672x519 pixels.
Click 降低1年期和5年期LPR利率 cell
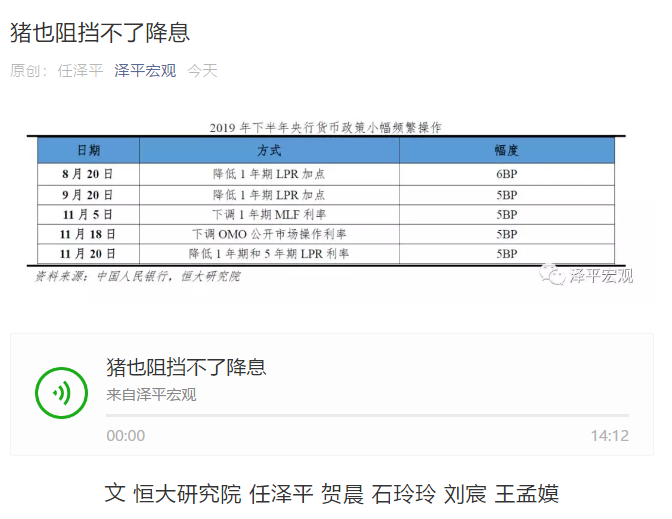tap(269, 254)
